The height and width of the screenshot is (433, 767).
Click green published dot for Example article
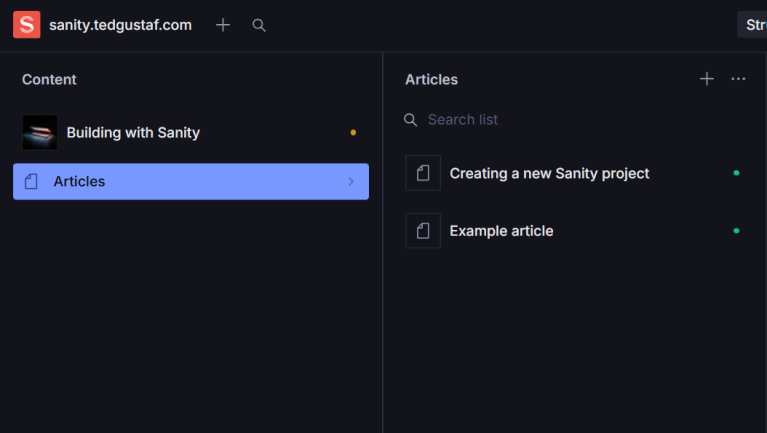[x=736, y=230]
